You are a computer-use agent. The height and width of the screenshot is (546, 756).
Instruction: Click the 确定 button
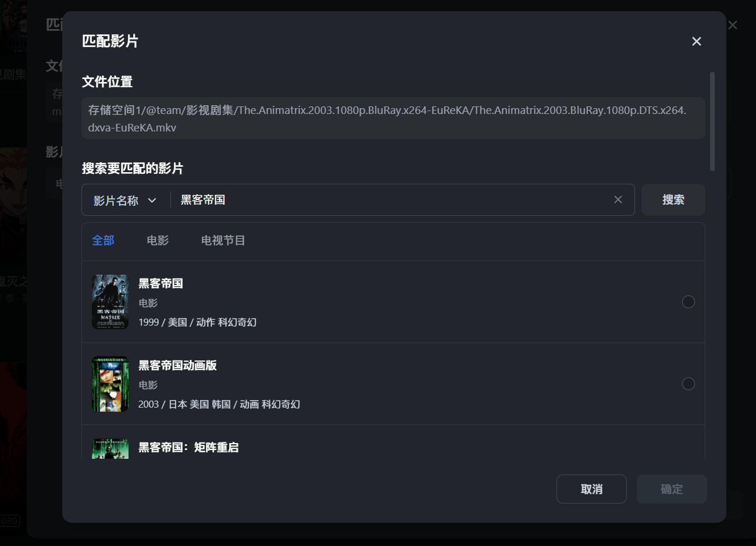click(x=672, y=489)
